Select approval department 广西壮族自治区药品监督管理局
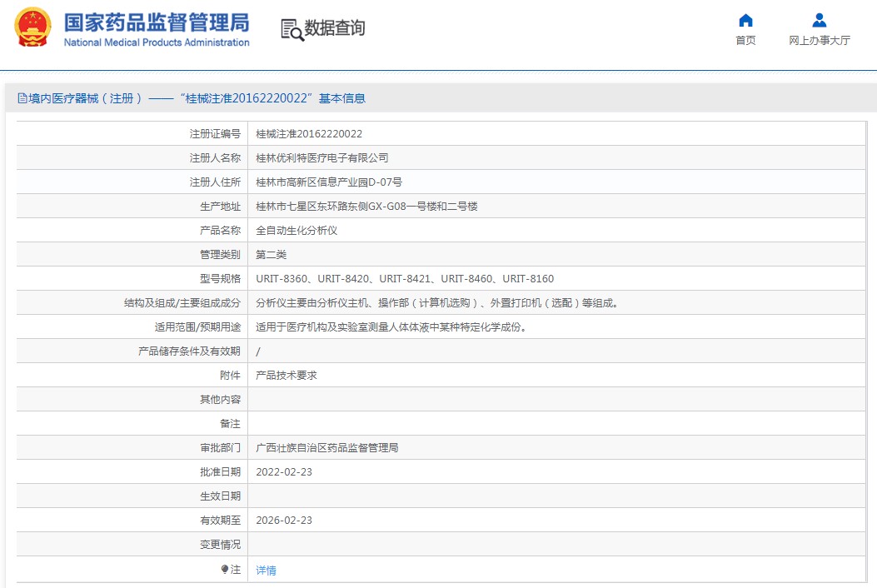Image resolution: width=877 pixels, height=588 pixels. [327, 447]
